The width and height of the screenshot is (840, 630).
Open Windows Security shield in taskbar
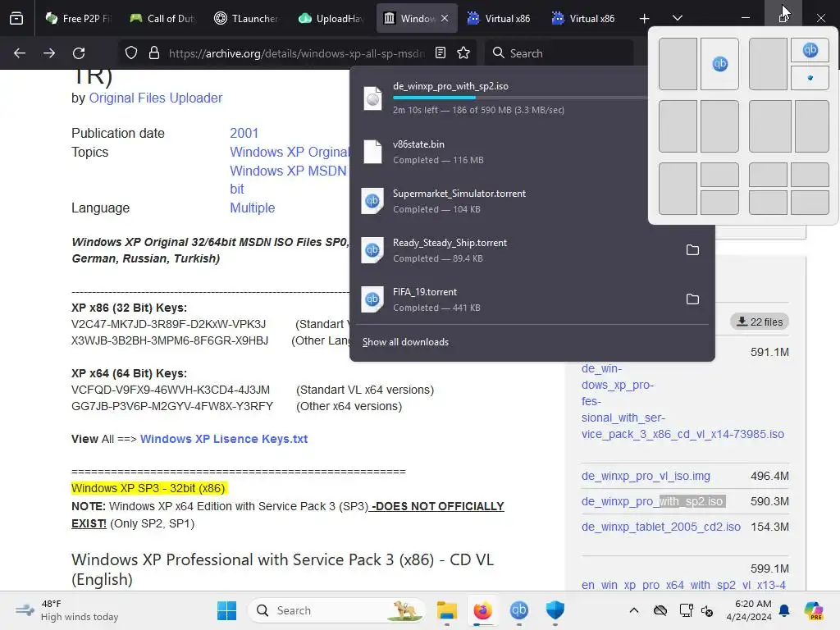pyautogui.click(x=555, y=610)
